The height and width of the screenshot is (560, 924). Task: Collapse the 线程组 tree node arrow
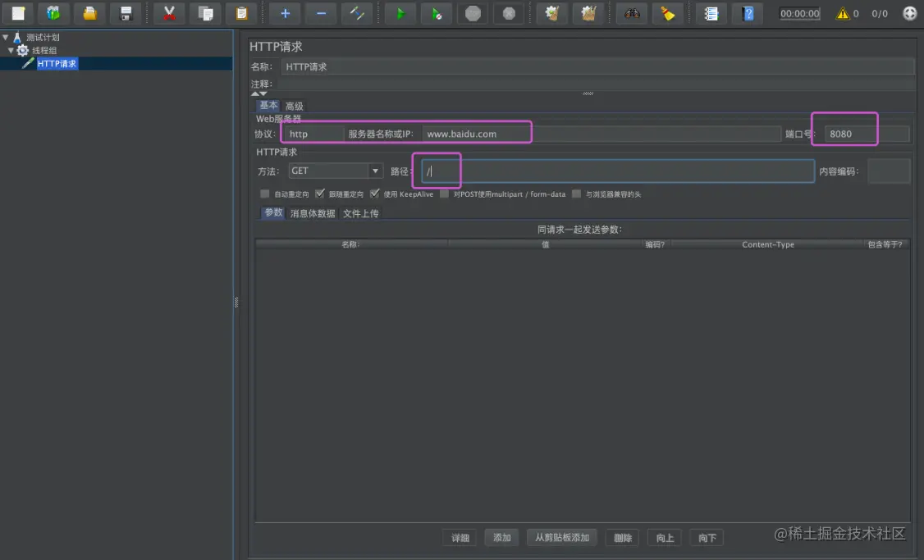tap(11, 50)
